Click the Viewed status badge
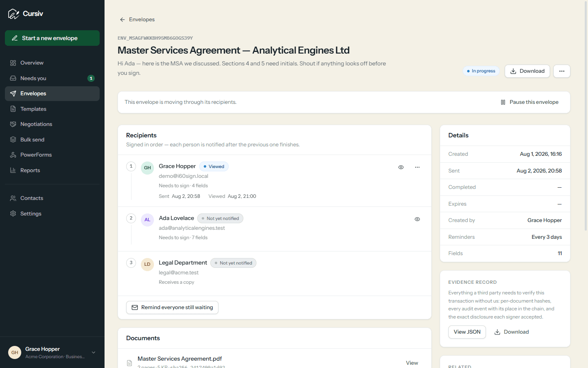 pyautogui.click(x=214, y=166)
